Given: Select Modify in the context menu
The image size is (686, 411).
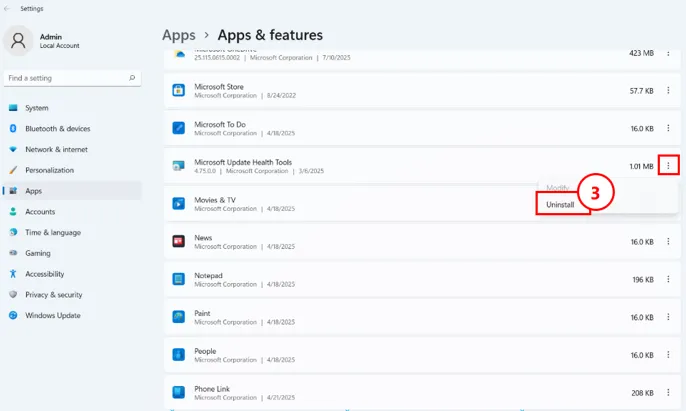Looking at the screenshot, I should tap(558, 187).
